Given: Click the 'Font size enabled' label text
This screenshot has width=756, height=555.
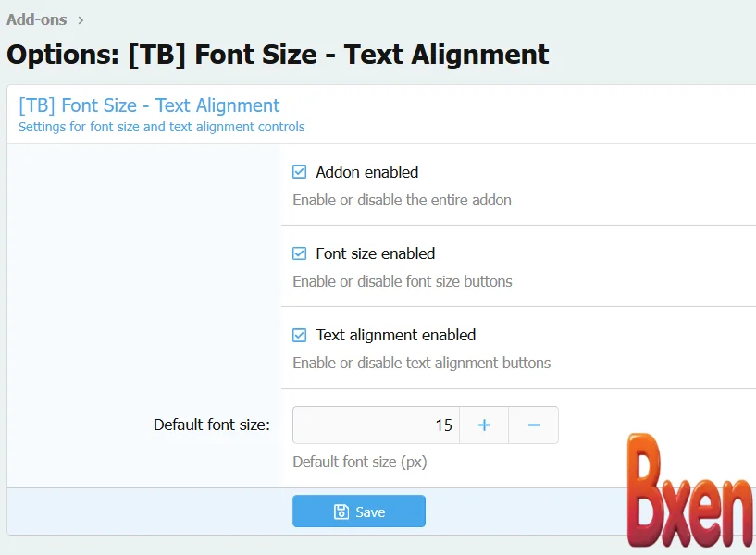Looking at the screenshot, I should click(375, 253).
